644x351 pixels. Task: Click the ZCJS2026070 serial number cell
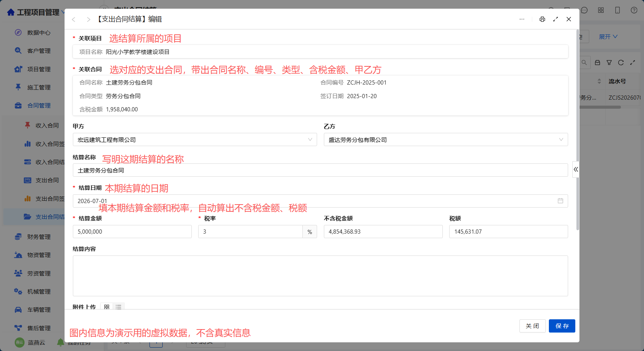[624, 98]
